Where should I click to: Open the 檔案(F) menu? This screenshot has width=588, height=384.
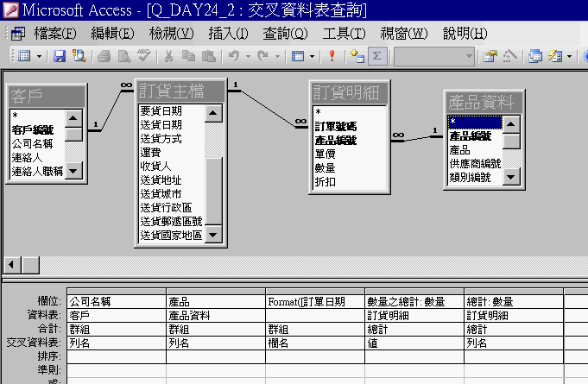coord(55,34)
